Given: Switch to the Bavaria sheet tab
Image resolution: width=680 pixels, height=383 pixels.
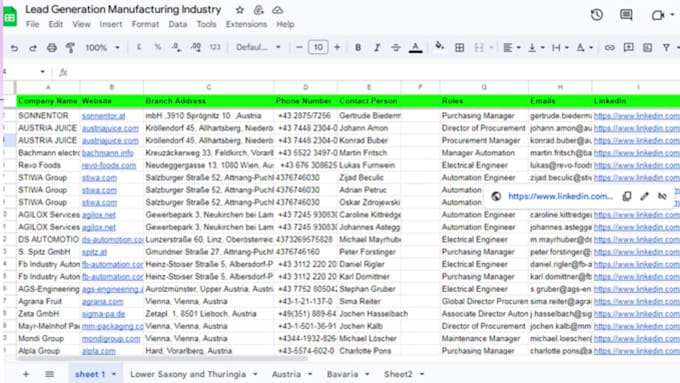Looking at the screenshot, I should pos(343,374).
